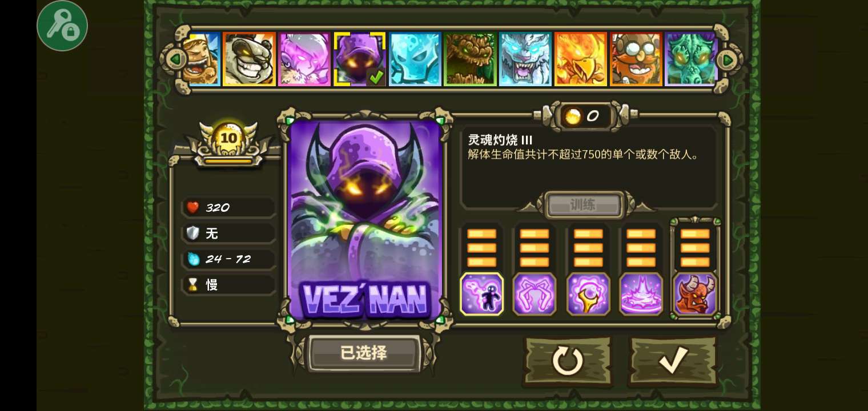
Task: Choose the green dragon hero portrait
Action: (x=690, y=59)
